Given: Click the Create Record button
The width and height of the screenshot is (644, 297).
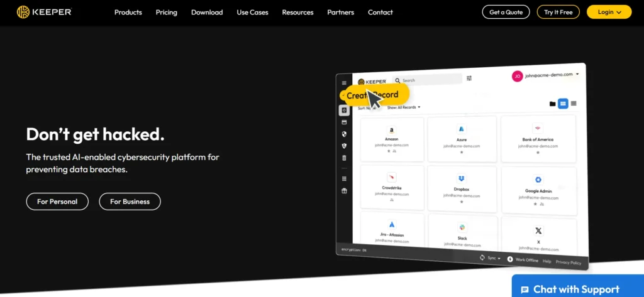Looking at the screenshot, I should point(375,95).
